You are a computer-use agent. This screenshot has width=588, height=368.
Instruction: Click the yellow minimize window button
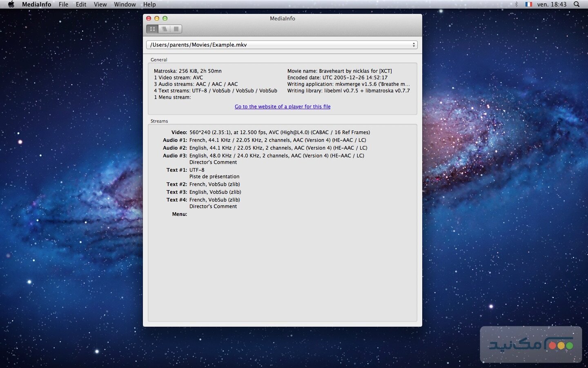157,18
